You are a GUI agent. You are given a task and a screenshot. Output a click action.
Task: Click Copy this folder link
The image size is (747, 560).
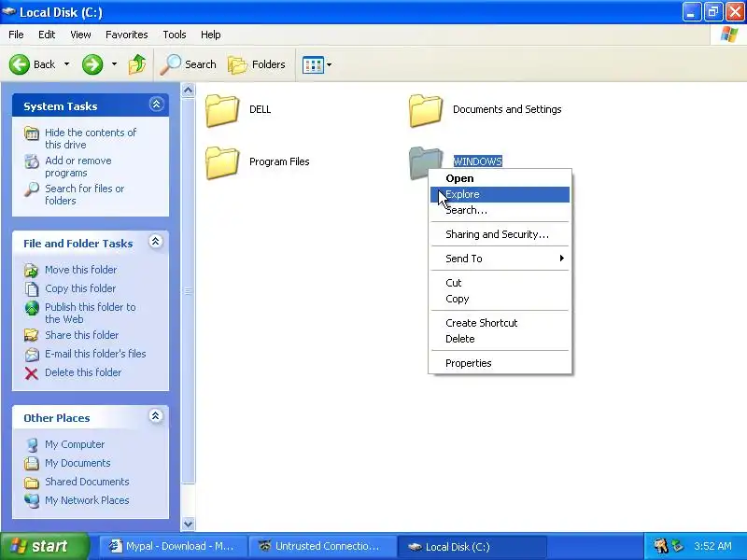pos(80,288)
